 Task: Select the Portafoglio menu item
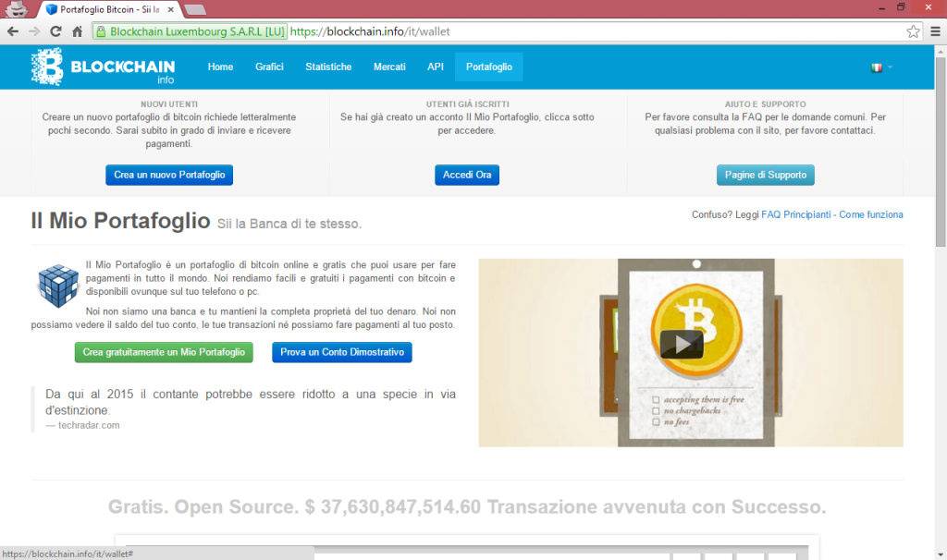pyautogui.click(x=489, y=67)
